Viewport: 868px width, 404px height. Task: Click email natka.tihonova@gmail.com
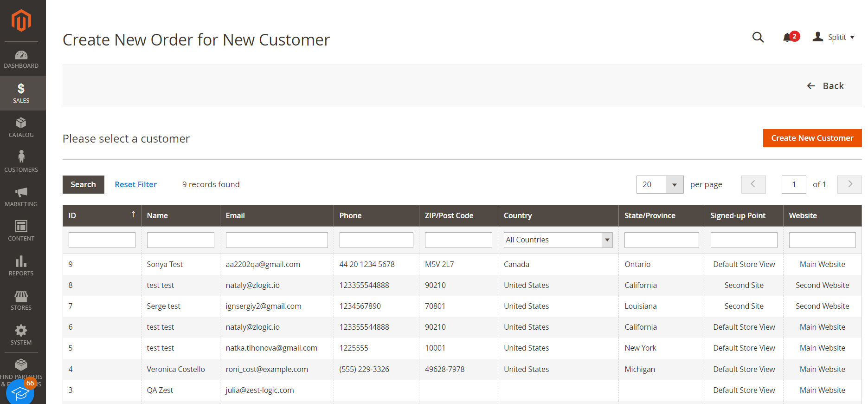(x=271, y=348)
